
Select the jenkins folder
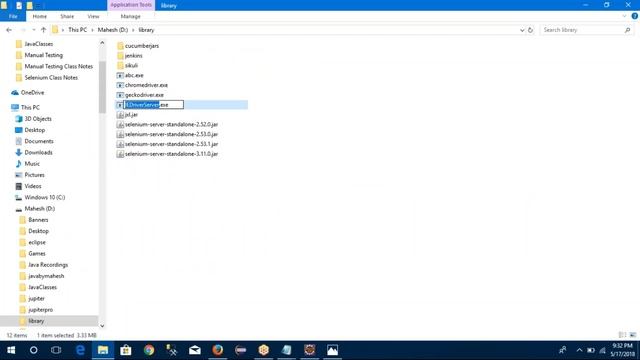(x=133, y=56)
